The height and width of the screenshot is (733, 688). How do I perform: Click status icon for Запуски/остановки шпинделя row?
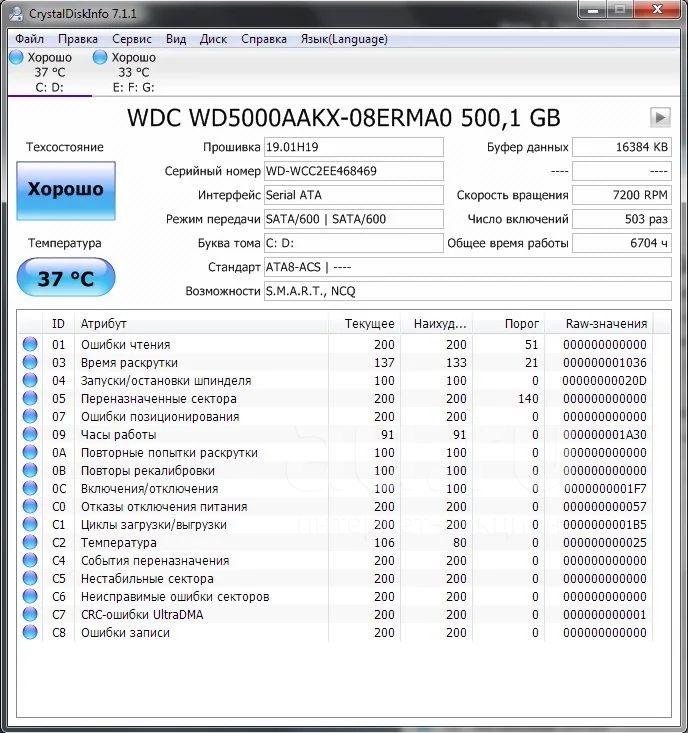(30, 380)
